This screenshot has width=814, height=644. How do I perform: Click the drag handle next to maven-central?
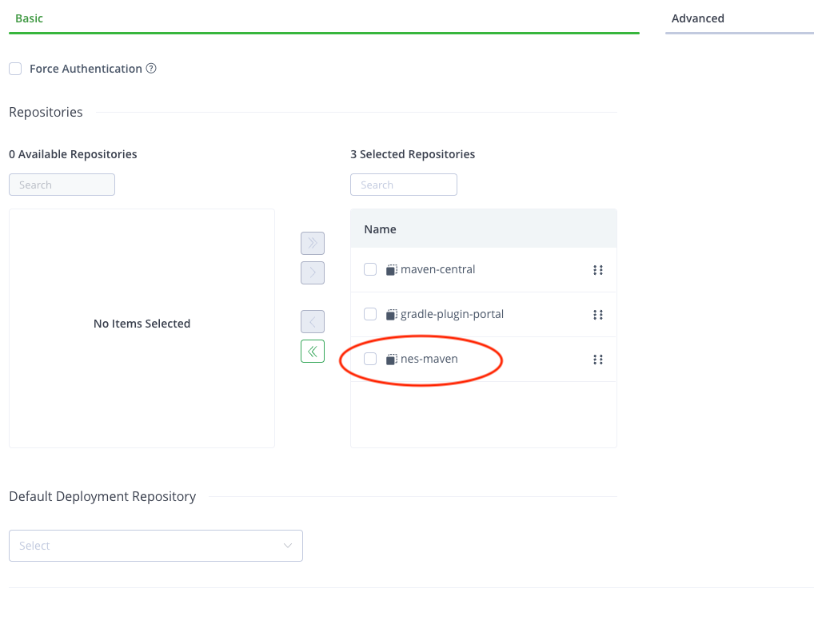coord(598,269)
